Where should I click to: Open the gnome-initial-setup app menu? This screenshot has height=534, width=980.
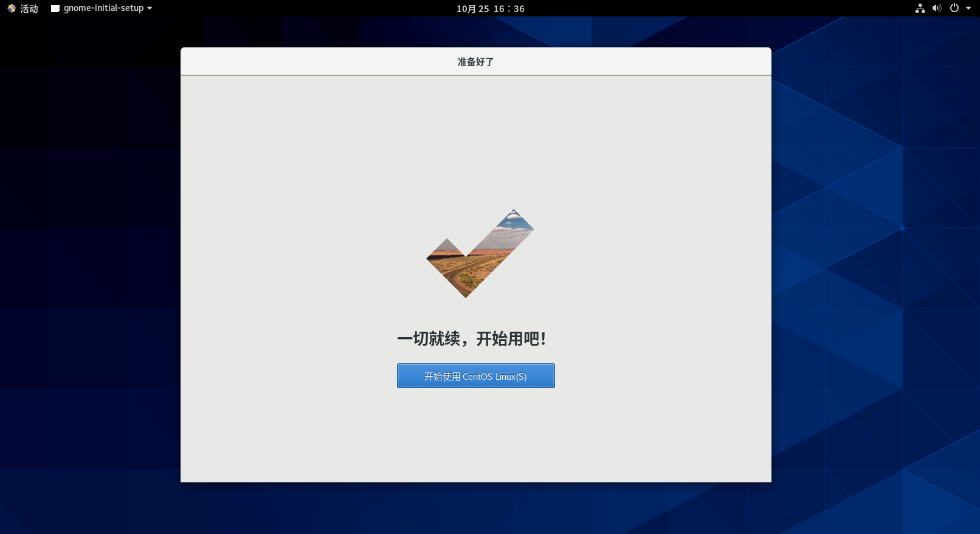pos(102,9)
